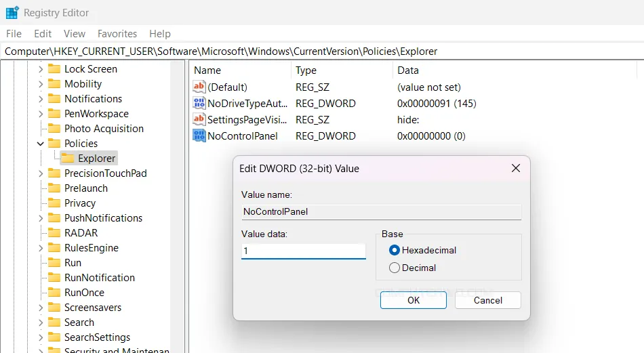Click the Value name field
Screen dimensions: 644x353
pos(382,212)
